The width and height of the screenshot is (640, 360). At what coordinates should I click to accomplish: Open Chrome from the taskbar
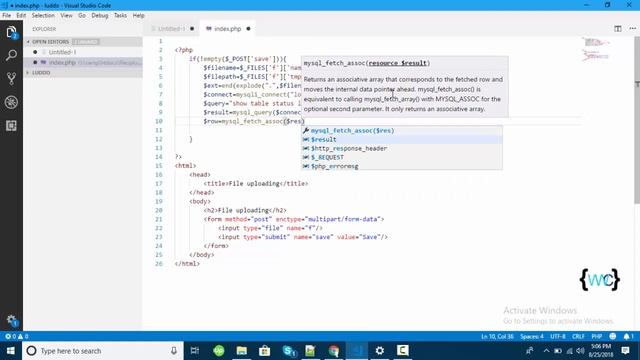click(334, 351)
